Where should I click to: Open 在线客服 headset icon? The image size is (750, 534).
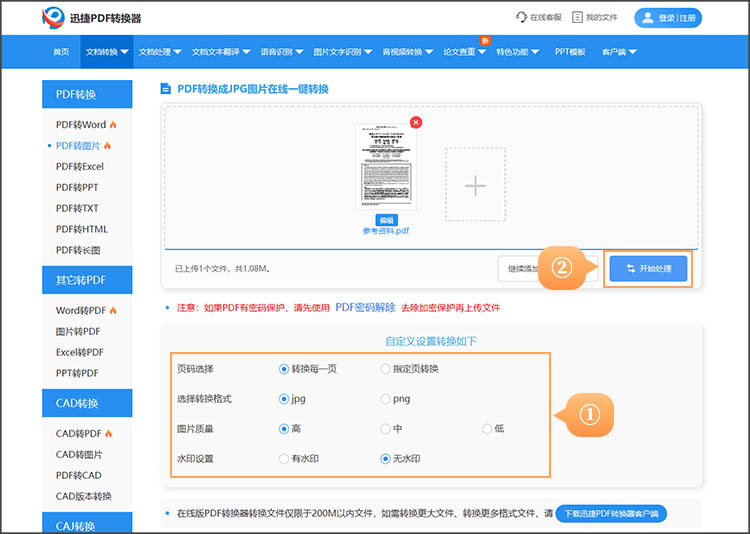521,17
